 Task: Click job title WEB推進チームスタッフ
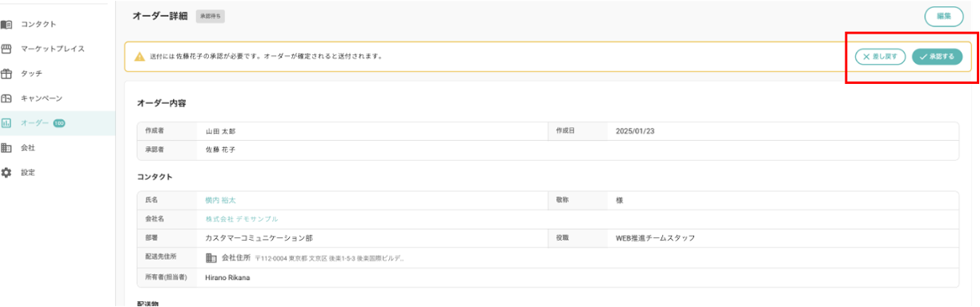656,238
